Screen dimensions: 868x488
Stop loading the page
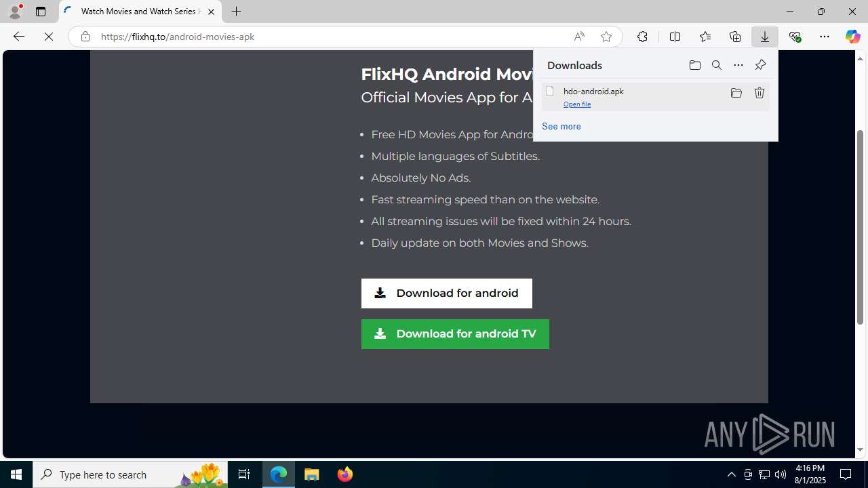[x=49, y=37]
